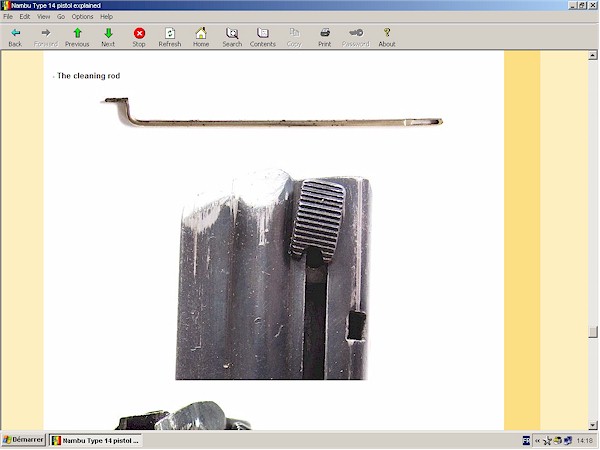Viewport: 600px width, 450px height.
Task: Click the network computers tray icon
Action: point(568,441)
